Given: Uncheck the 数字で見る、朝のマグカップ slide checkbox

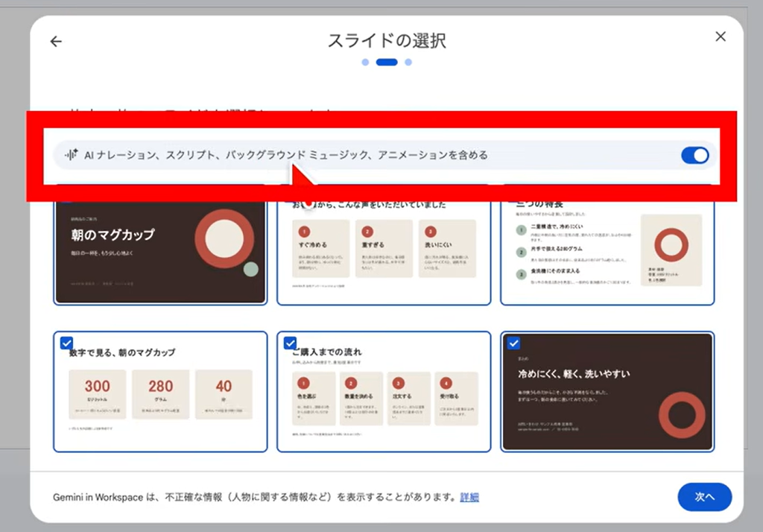Looking at the screenshot, I should click(66, 343).
